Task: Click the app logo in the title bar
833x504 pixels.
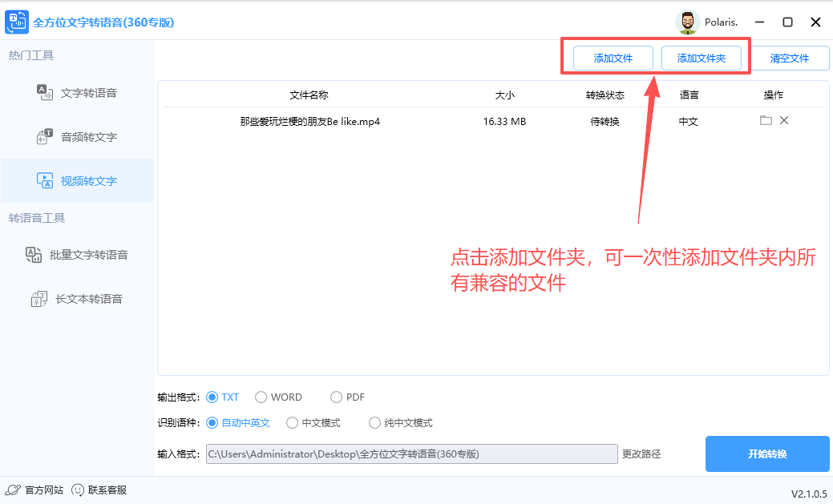Action: [x=17, y=22]
